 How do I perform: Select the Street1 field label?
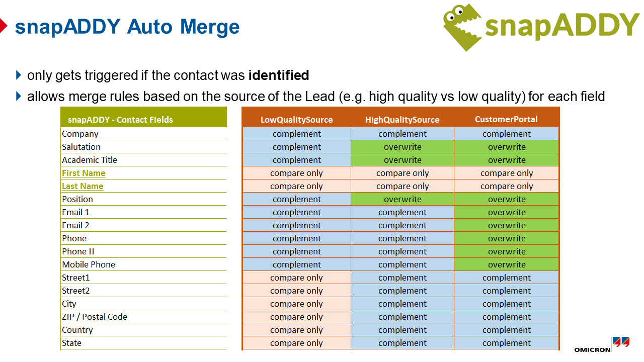point(76,278)
